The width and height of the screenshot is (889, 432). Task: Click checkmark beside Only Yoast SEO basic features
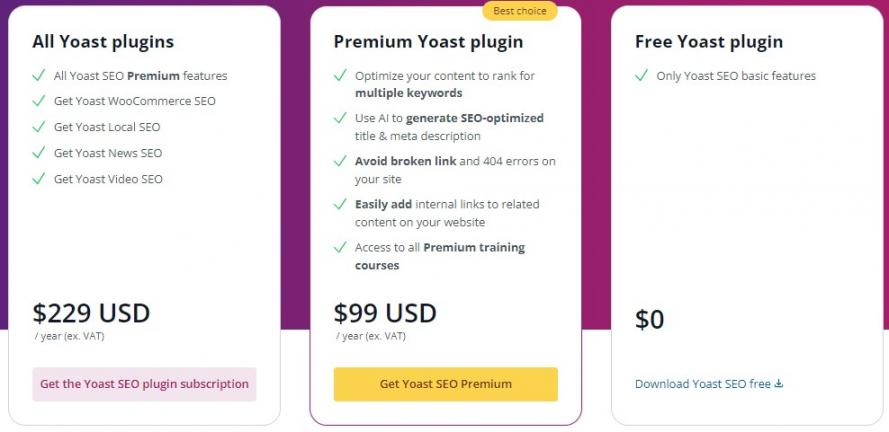641,75
